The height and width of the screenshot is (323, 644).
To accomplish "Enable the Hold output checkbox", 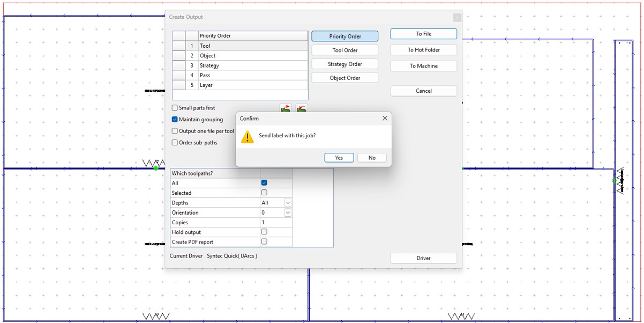I will (x=264, y=232).
